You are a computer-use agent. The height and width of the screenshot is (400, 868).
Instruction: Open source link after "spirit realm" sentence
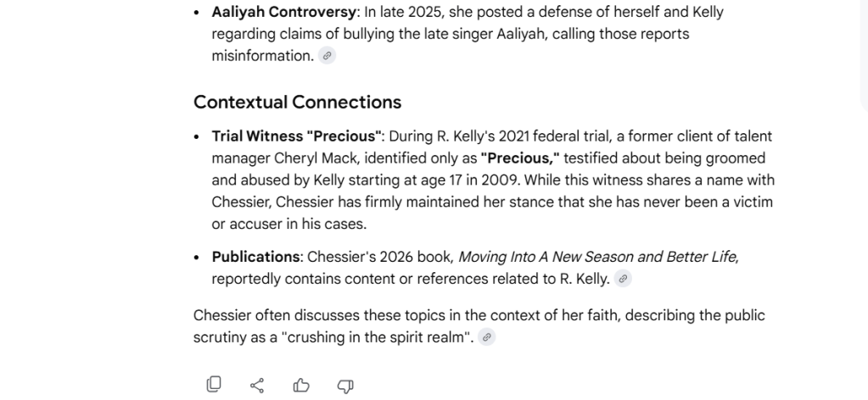(x=486, y=337)
